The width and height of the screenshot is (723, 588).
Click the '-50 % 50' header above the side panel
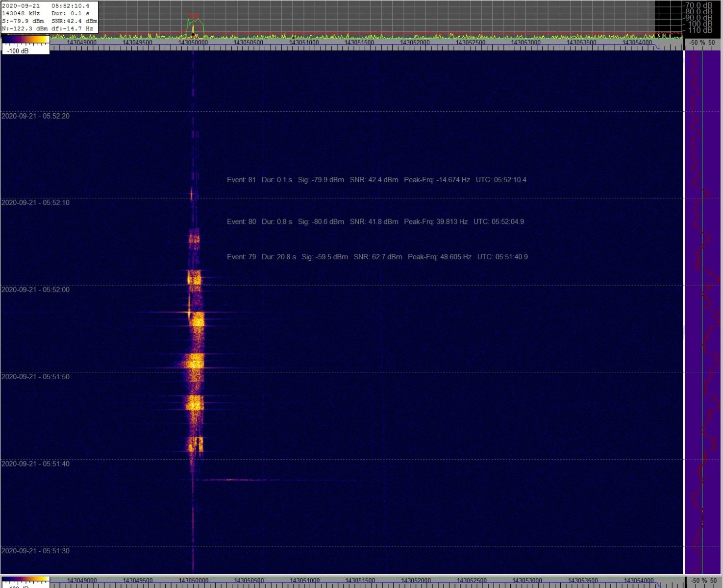coord(702,43)
